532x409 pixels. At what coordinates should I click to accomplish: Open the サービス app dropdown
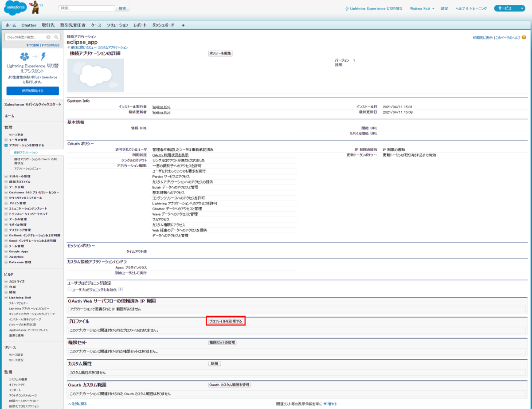(509, 8)
